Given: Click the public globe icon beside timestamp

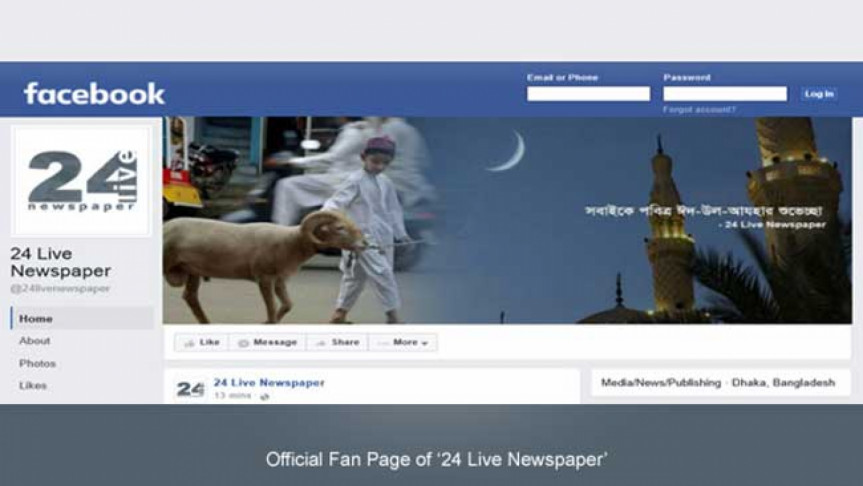Looking at the screenshot, I should [264, 396].
